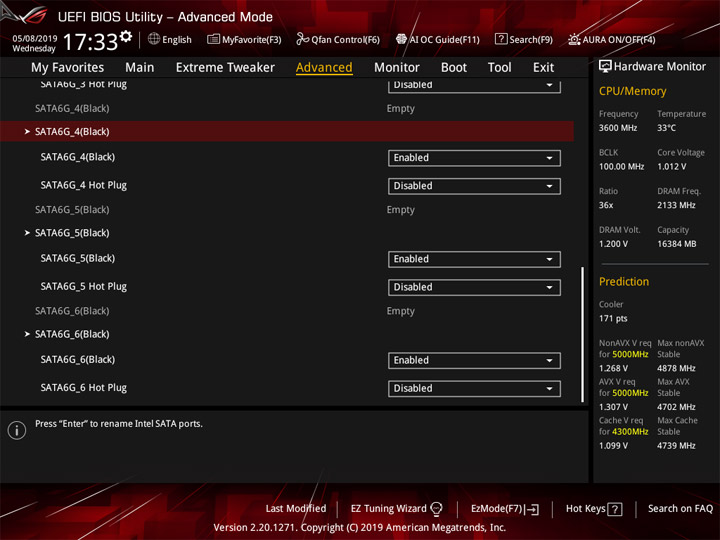Toggle AURA ON/OFF light icon
720x540 pixels.
click(x=574, y=39)
